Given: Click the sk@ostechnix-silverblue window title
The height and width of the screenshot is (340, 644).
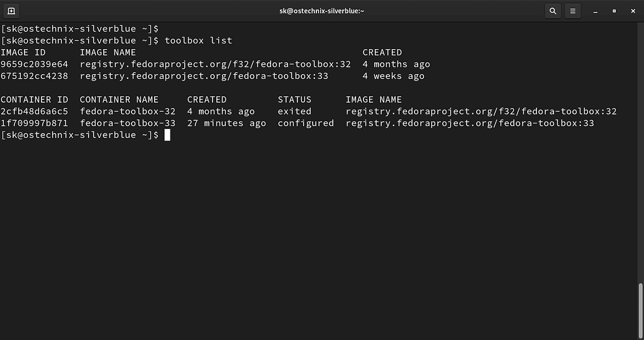Looking at the screenshot, I should (321, 11).
